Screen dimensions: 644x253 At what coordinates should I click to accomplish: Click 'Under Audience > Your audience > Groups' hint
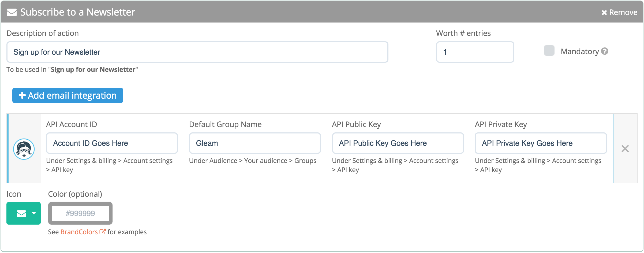click(x=253, y=161)
